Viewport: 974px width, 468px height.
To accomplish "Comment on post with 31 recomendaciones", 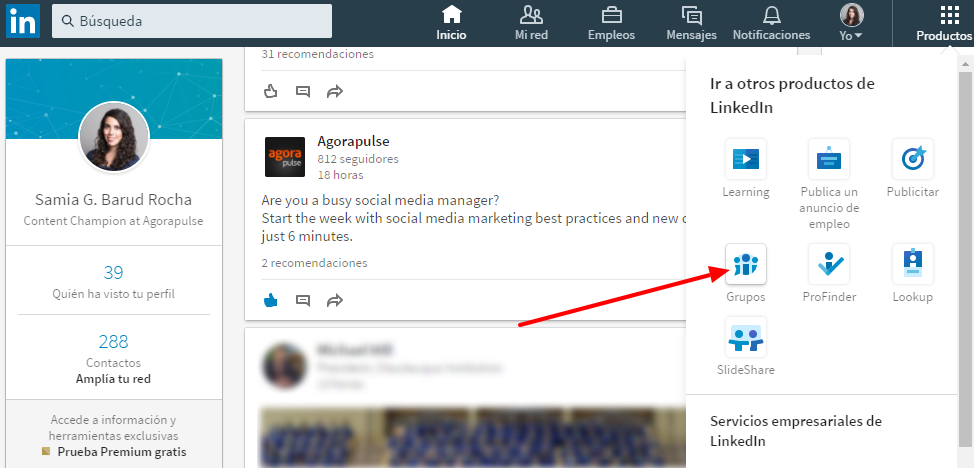I will tap(303, 91).
